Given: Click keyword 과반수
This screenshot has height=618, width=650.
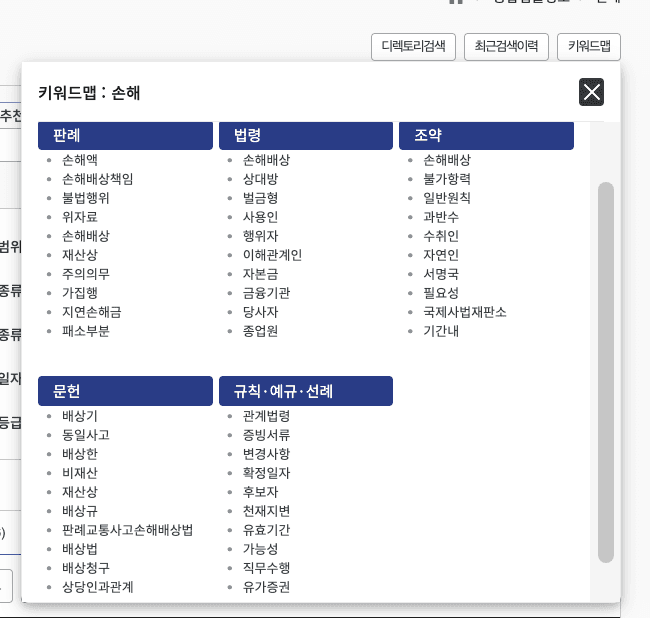Looking at the screenshot, I should click(x=441, y=217).
